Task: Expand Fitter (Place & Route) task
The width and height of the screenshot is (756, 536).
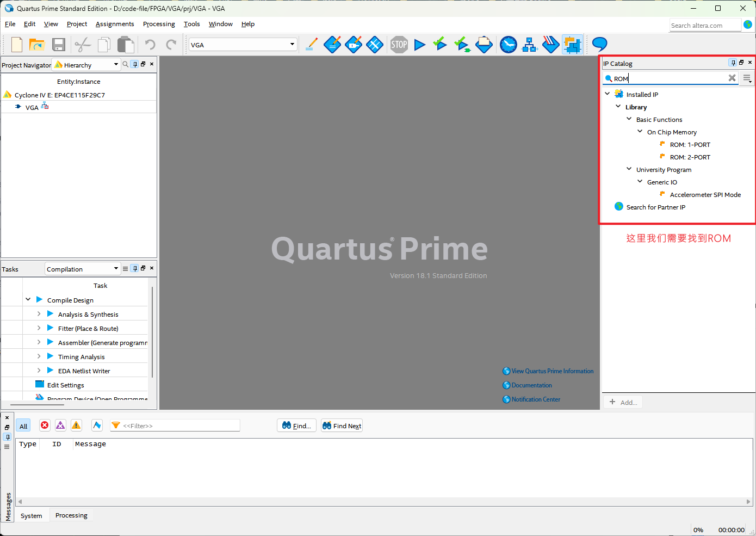Action: pos(39,328)
